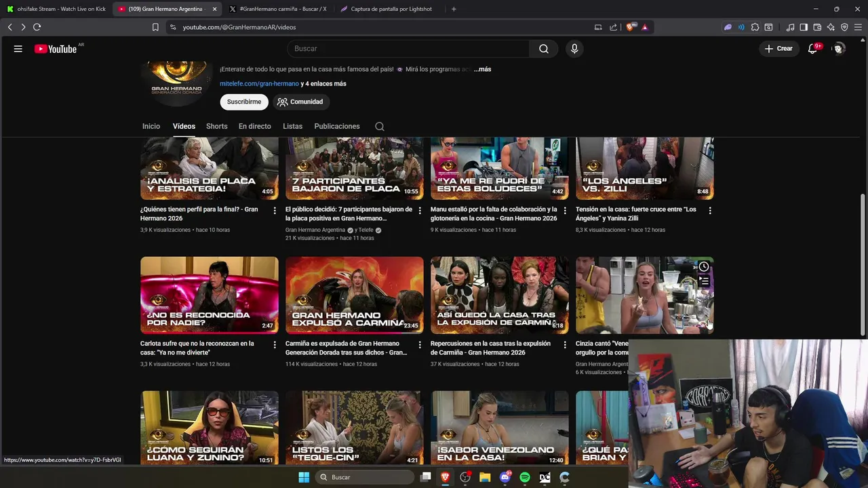Viewport: 868px width, 488px height.
Task: Select the channel Videos tab
Action: (184, 127)
